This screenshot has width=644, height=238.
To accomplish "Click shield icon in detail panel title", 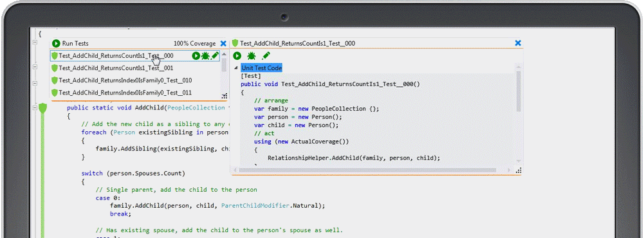I will [x=235, y=43].
